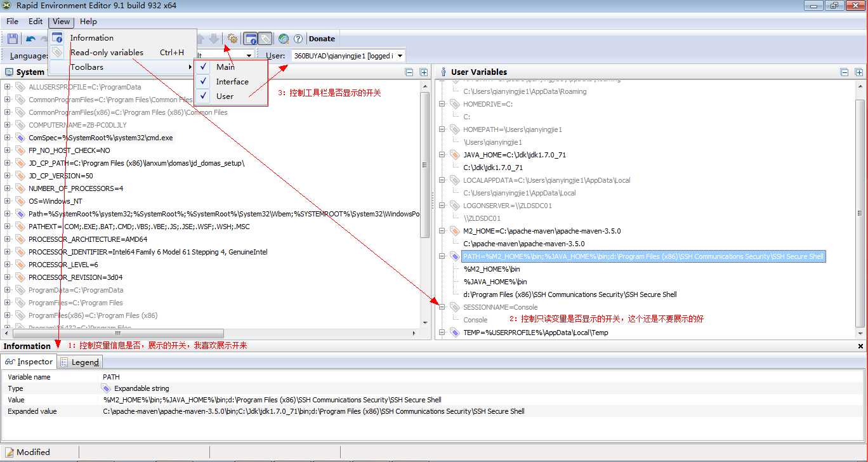The width and height of the screenshot is (868, 462).
Task: Click the move-down arrow toolbar icon
Action: click(214, 39)
